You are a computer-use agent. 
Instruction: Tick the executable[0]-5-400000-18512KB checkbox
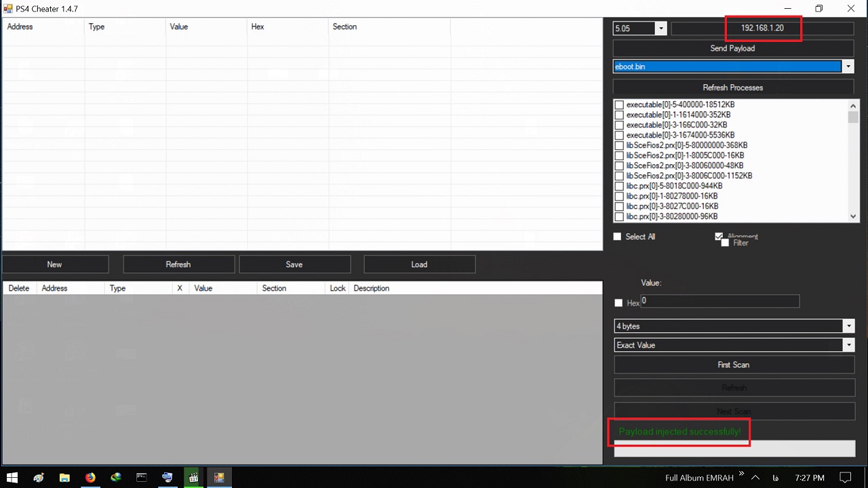(619, 105)
